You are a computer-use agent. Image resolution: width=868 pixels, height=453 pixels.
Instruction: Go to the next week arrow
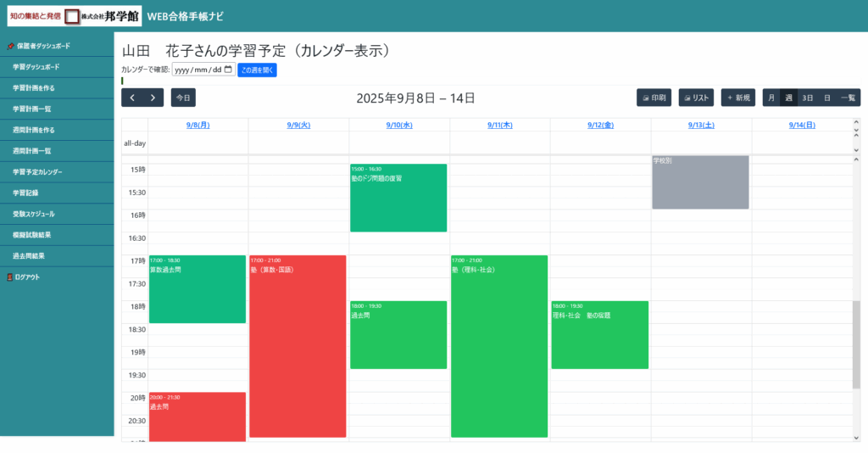153,98
